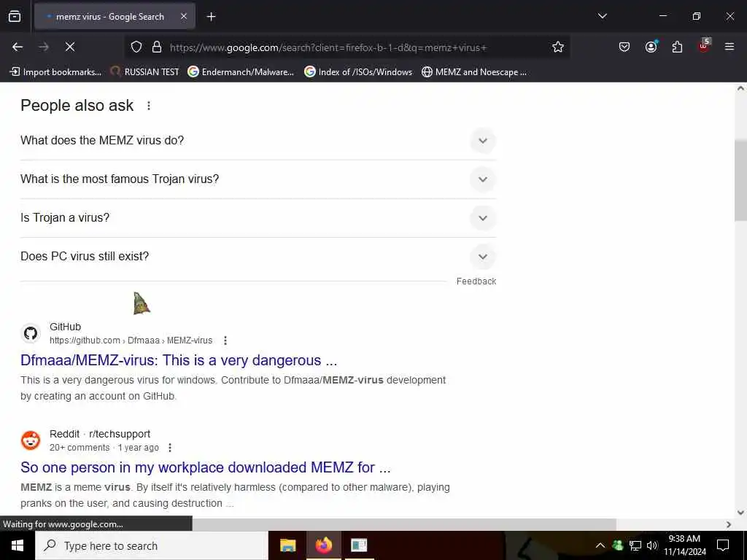Screen dimensions: 747x560
Task: Open the list all tabs dropdown
Action: (x=602, y=16)
